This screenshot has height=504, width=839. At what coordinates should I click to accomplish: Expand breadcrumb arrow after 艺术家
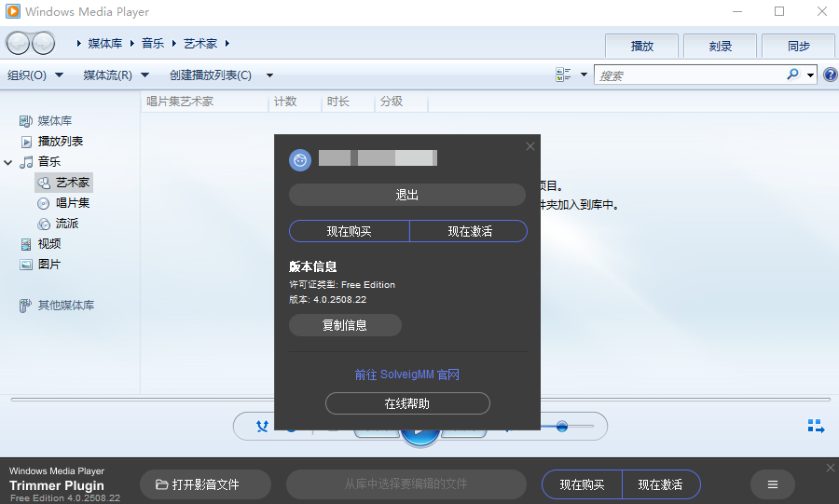pyautogui.click(x=227, y=43)
